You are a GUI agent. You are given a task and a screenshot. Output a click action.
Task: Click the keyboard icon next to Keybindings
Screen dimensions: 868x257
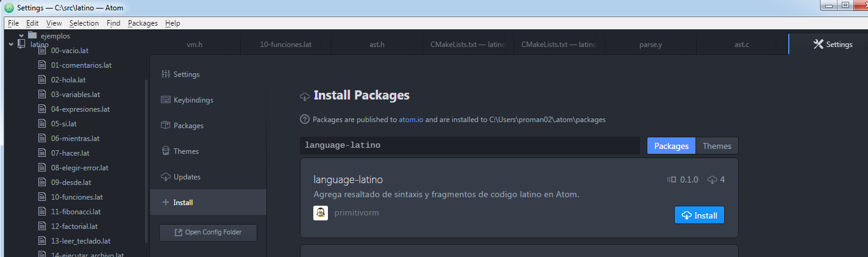(165, 100)
